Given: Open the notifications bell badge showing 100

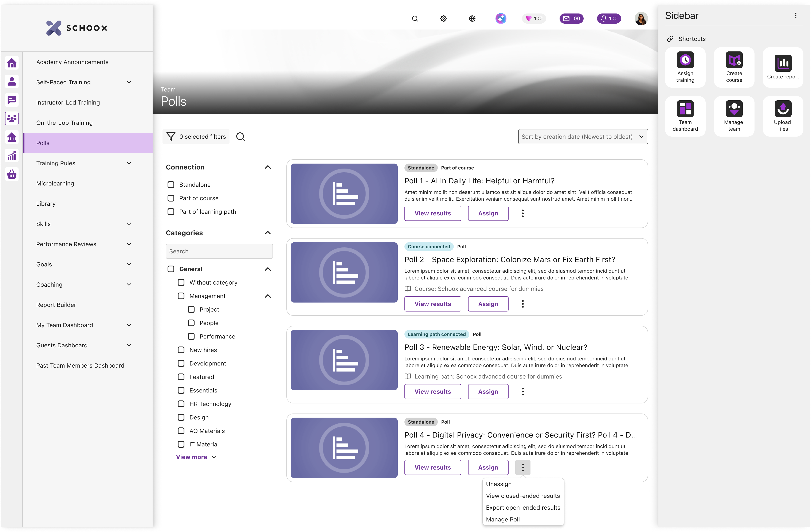Looking at the screenshot, I should point(609,19).
